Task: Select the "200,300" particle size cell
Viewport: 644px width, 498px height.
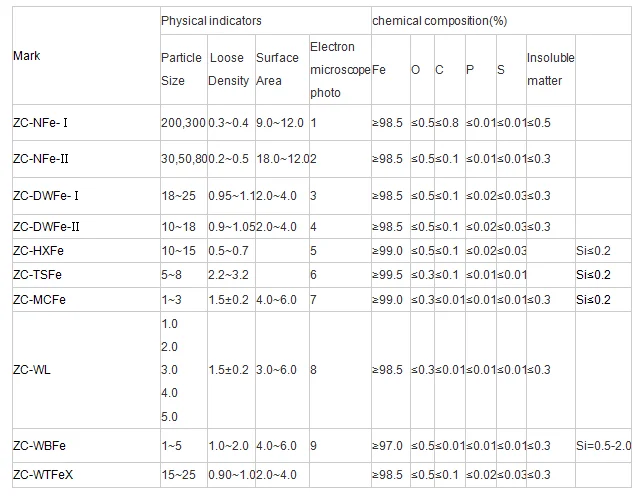Action: pos(182,122)
